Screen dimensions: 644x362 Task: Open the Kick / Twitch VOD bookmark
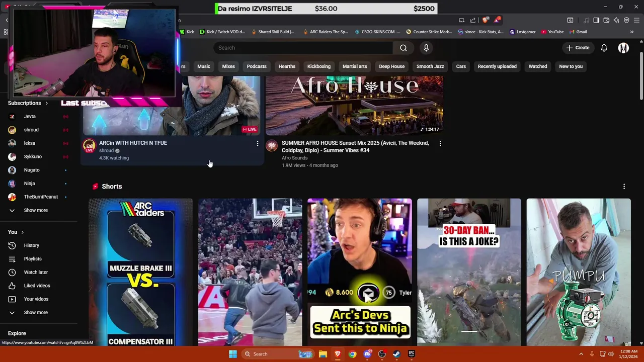pos(222,32)
